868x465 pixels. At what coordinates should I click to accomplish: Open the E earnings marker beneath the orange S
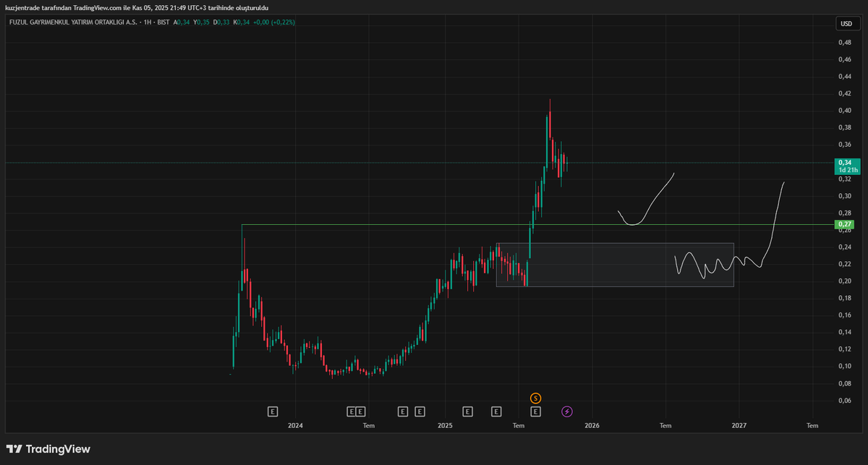pyautogui.click(x=535, y=411)
